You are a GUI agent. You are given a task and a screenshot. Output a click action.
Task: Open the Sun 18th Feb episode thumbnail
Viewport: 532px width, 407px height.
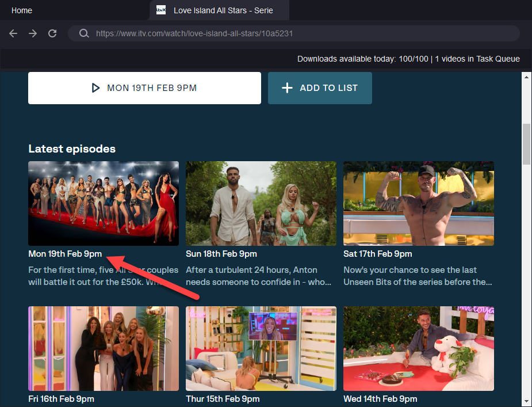coord(261,203)
